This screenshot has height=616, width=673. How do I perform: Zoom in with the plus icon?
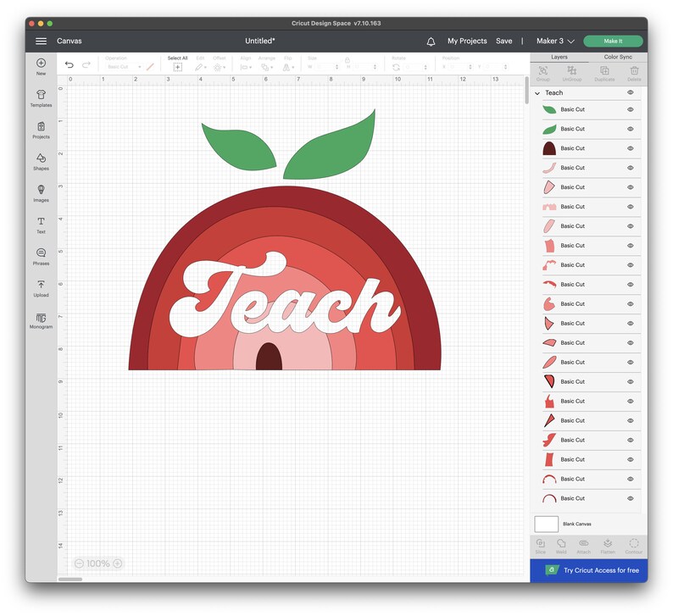tap(118, 563)
